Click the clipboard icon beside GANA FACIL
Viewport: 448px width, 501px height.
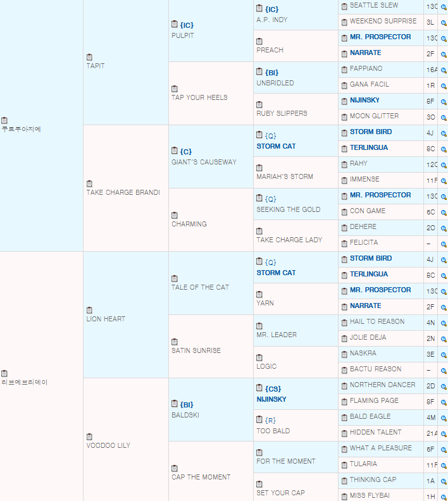(x=344, y=85)
